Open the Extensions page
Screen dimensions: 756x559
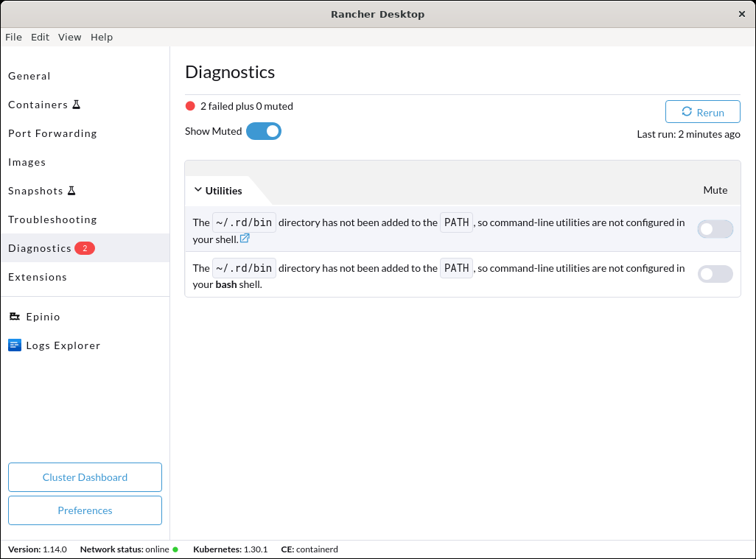click(85, 277)
